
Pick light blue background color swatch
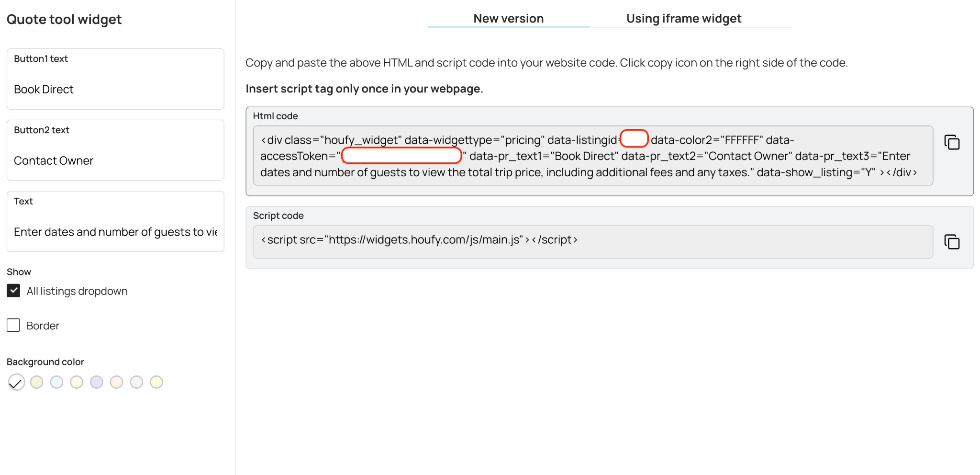coord(56,382)
